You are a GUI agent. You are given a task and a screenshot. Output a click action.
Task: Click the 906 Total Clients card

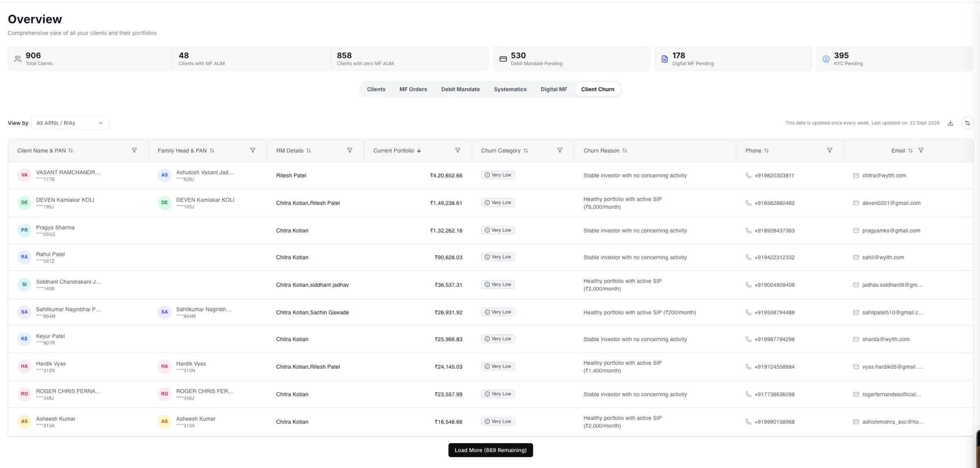pyautogui.click(x=90, y=59)
